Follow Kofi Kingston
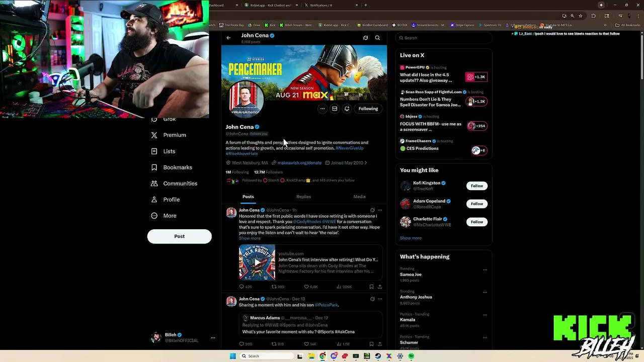 tap(477, 186)
